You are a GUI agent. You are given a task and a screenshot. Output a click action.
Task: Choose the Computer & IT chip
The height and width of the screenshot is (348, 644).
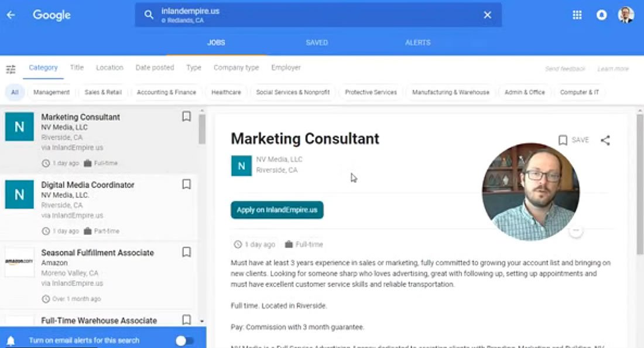coord(580,92)
